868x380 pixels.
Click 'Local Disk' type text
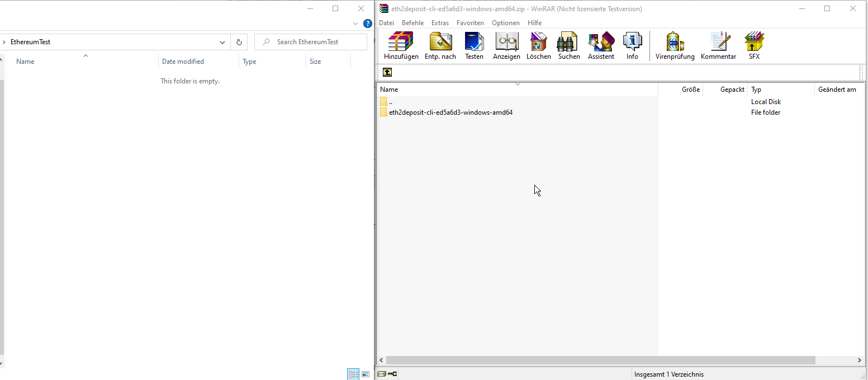point(766,102)
